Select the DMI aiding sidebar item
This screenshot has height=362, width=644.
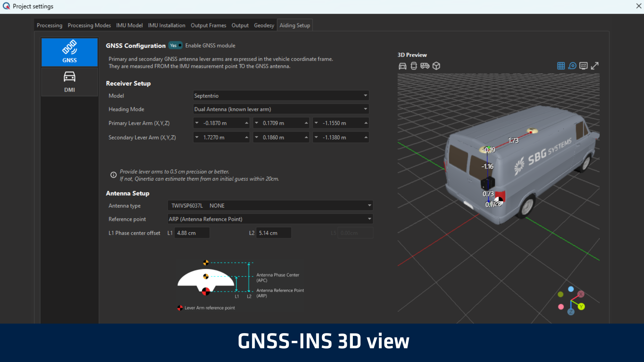69,82
